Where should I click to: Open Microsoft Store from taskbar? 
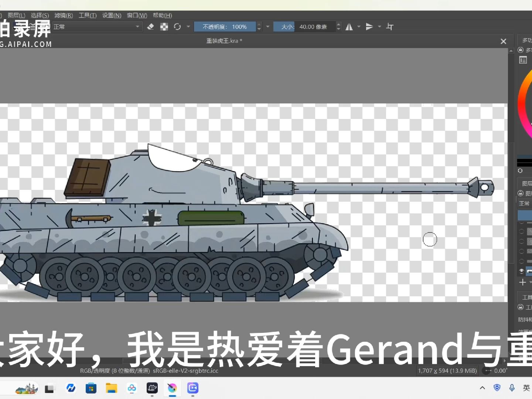tap(91, 388)
